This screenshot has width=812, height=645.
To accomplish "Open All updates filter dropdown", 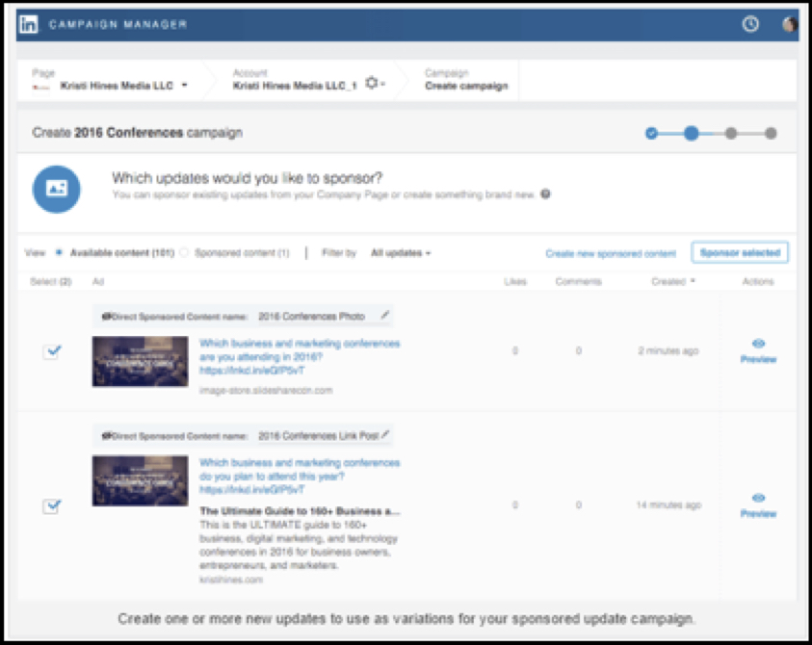I will coord(401,253).
